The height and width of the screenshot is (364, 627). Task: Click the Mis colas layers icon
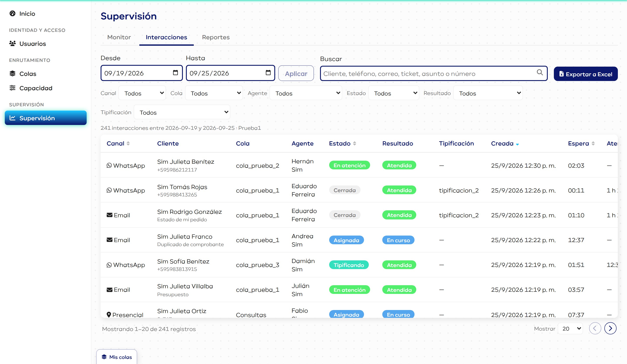(104, 357)
